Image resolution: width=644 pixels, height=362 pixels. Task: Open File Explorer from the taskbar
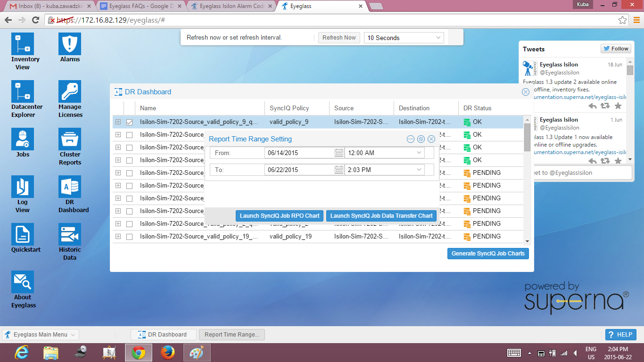(x=51, y=353)
